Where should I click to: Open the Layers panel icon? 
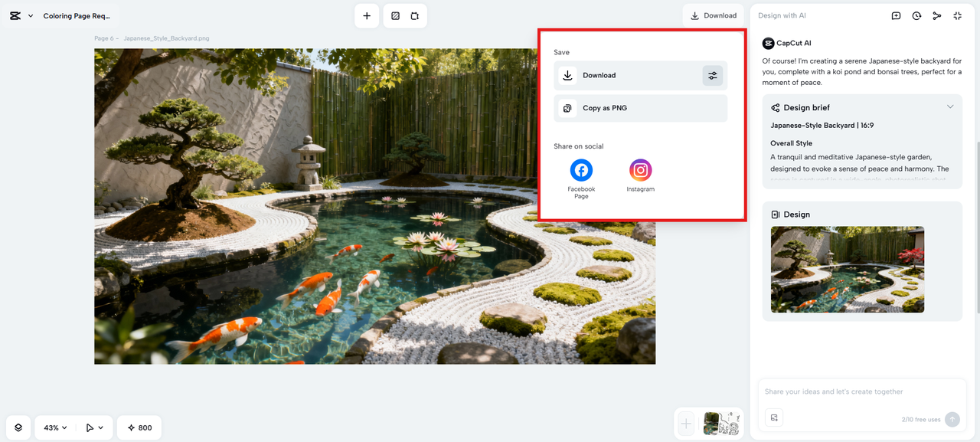pyautogui.click(x=18, y=427)
